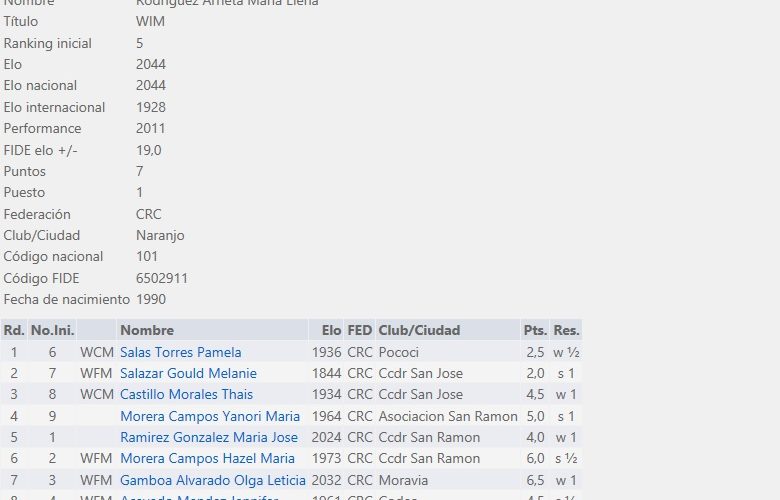Click the Elo column header
This screenshot has width=780, height=500.
(331, 330)
